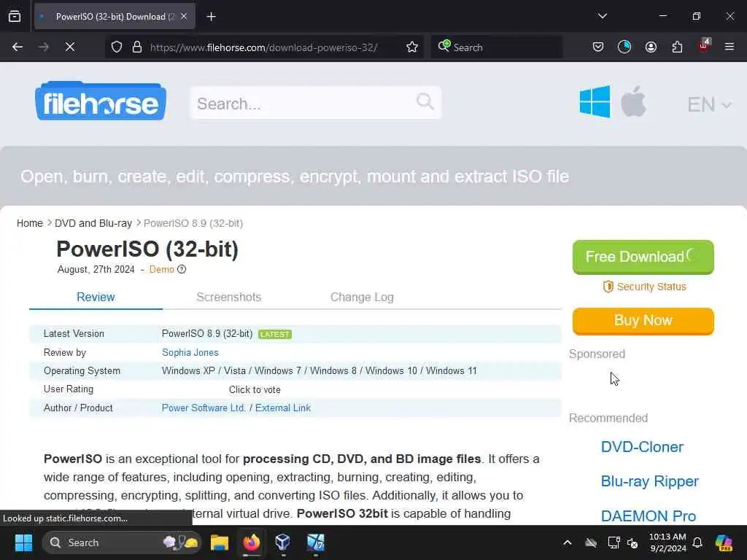The height and width of the screenshot is (560, 747).
Task: Open the taskbar app icon right of VirtualBox
Action: tap(315, 542)
